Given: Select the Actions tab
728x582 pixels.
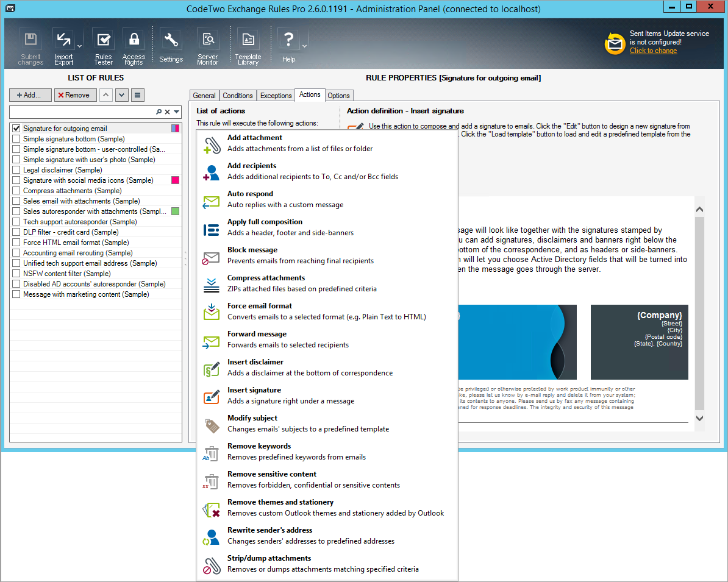Looking at the screenshot, I should 310,94.
